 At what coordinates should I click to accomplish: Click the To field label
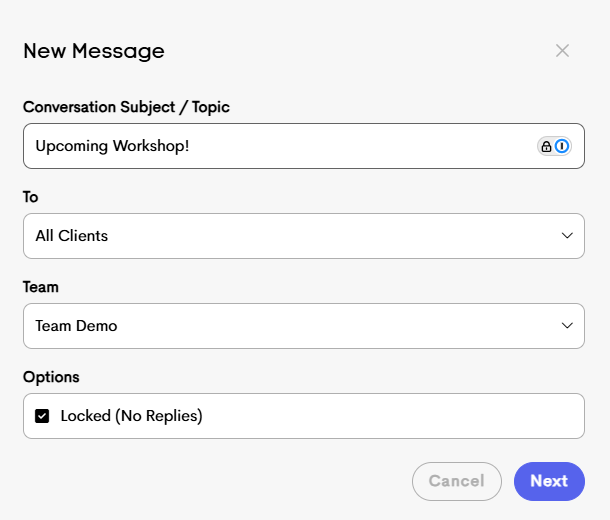pyautogui.click(x=30, y=197)
